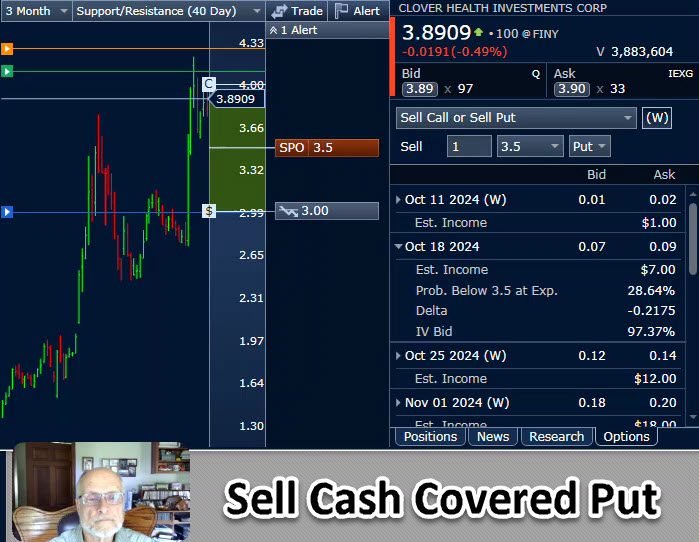Select the 'C' current price marker

[209, 84]
